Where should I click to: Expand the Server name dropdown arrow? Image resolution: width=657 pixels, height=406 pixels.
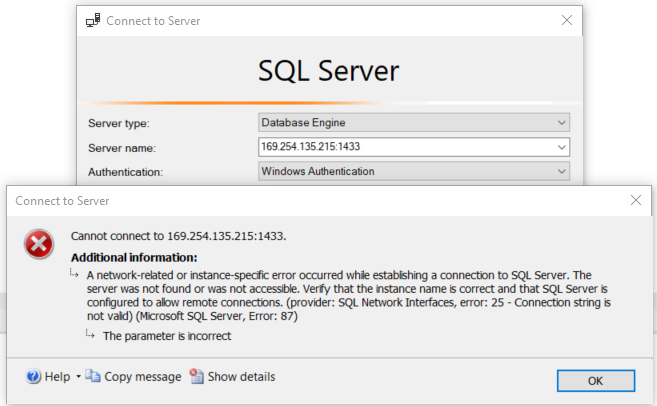tap(561, 147)
